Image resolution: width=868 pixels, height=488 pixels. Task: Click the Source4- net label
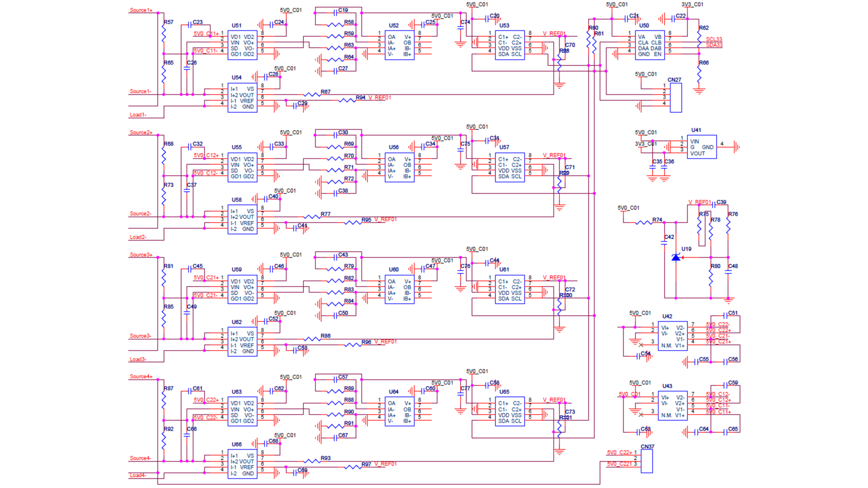coord(140,458)
